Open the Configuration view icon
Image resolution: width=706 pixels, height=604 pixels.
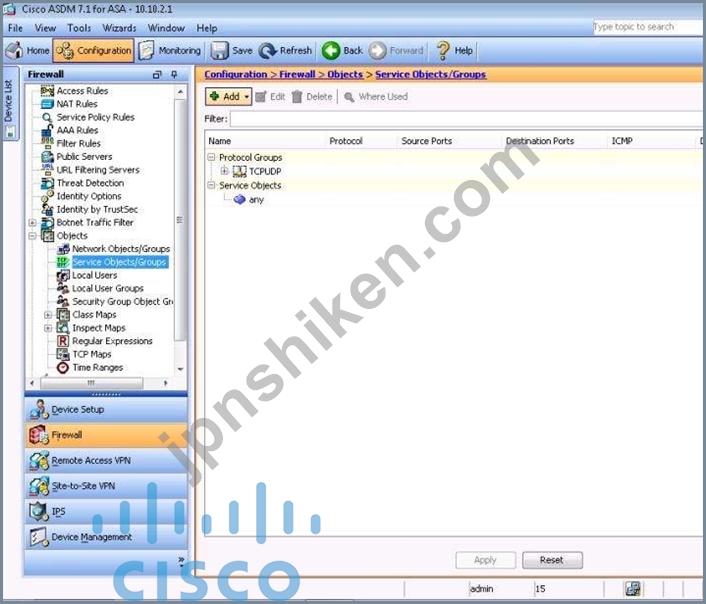(65, 50)
